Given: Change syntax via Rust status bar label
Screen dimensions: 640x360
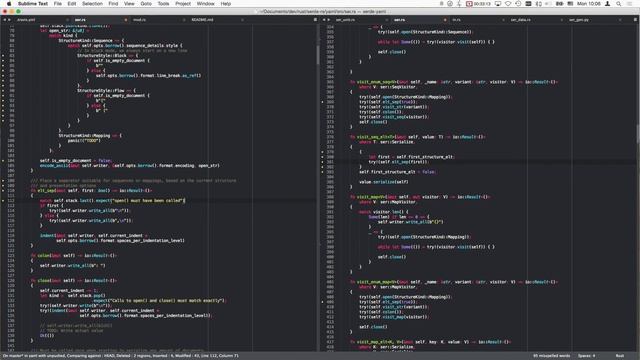Looking at the screenshot, I should click(x=620, y=356).
